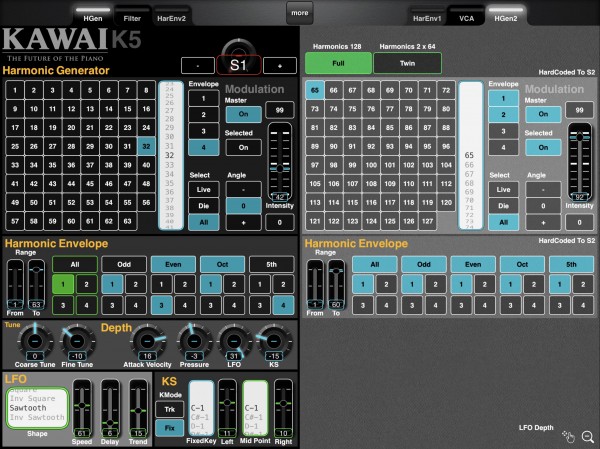Switch to the HGen tab

[x=93, y=15]
